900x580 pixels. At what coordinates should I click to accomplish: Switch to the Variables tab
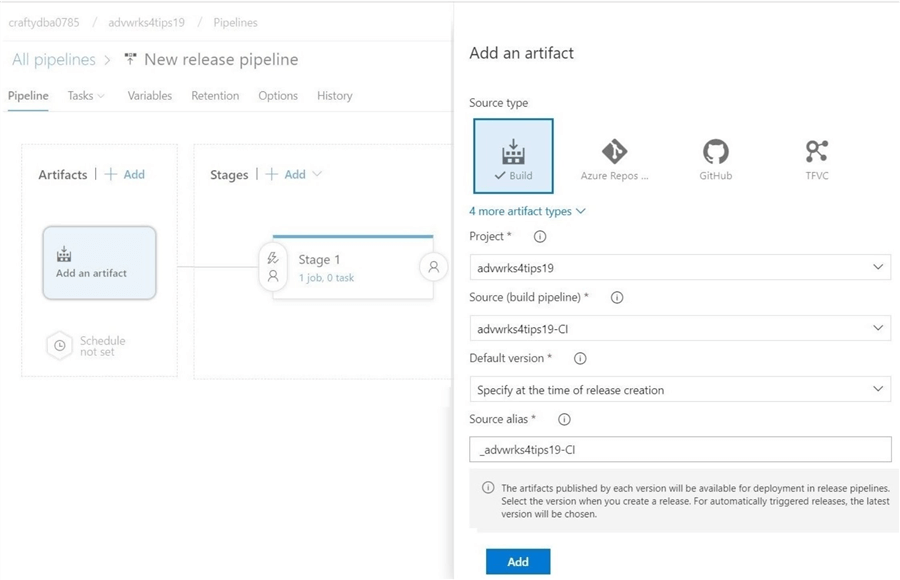(x=150, y=96)
